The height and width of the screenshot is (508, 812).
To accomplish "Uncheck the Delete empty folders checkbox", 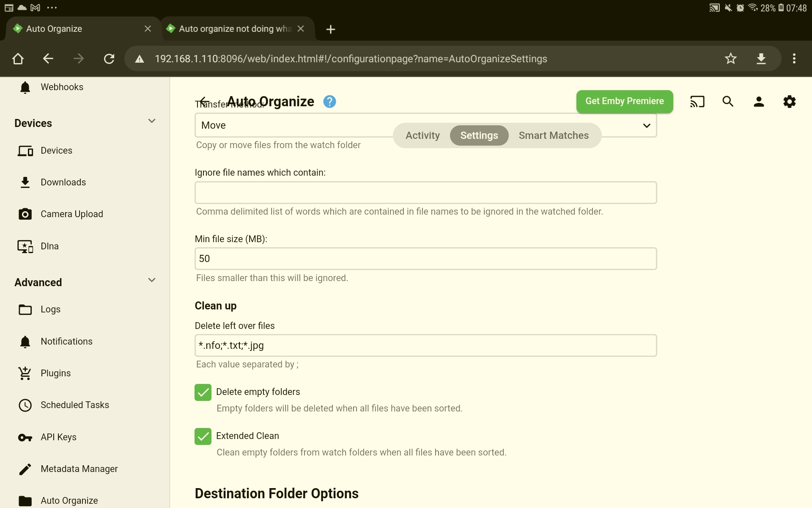I will tap(203, 392).
